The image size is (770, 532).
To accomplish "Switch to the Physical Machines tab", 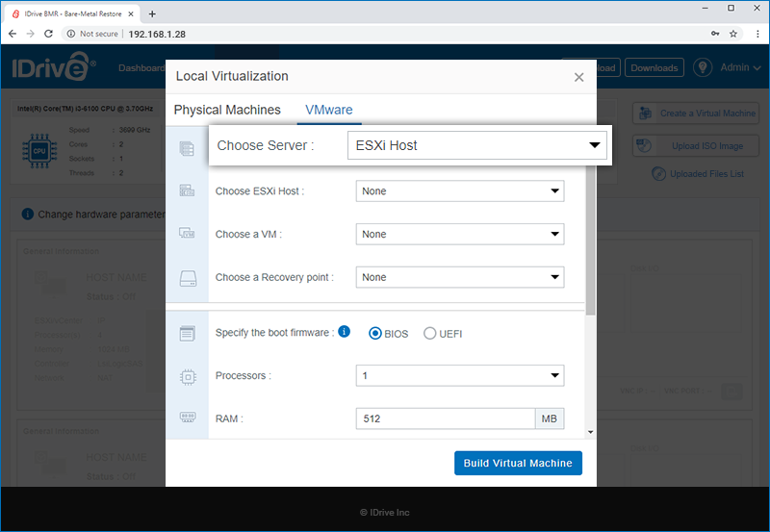I will (x=227, y=110).
